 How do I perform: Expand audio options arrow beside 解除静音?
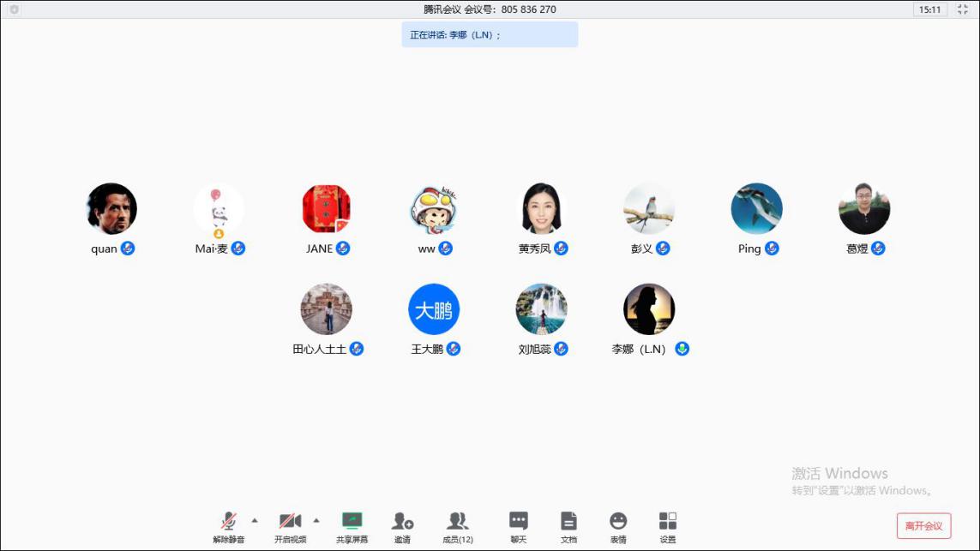tap(255, 520)
